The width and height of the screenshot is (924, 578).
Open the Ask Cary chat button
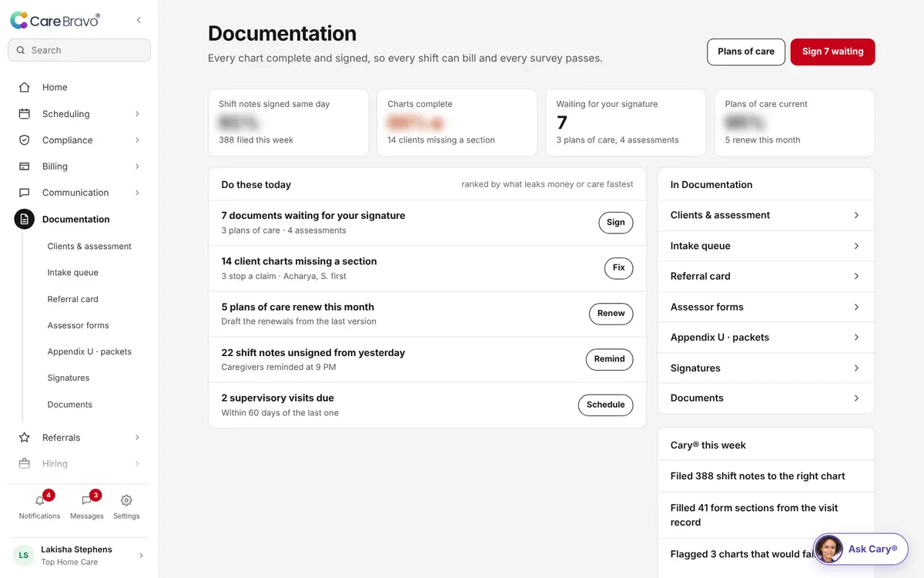coord(861,549)
